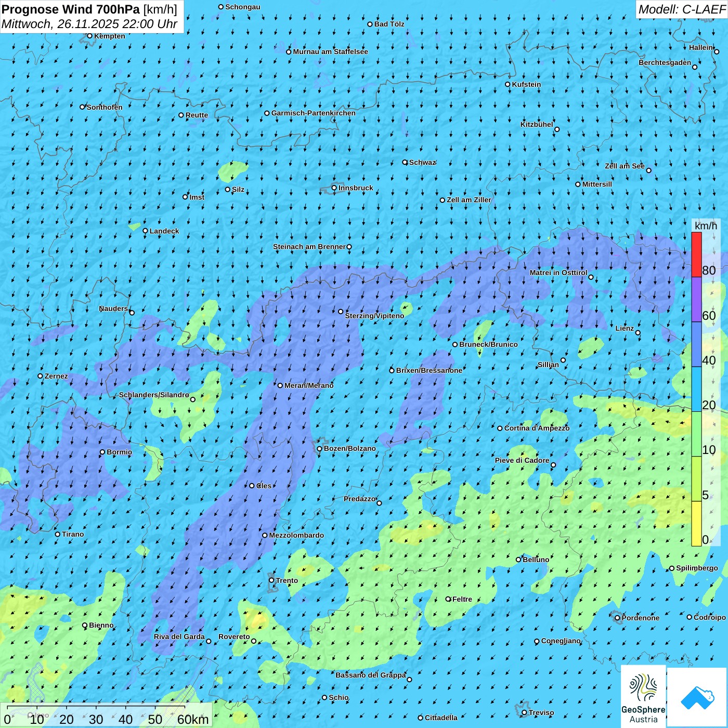Click the '60km' scale bar label
This screenshot has height=728, width=728.
tap(193, 719)
